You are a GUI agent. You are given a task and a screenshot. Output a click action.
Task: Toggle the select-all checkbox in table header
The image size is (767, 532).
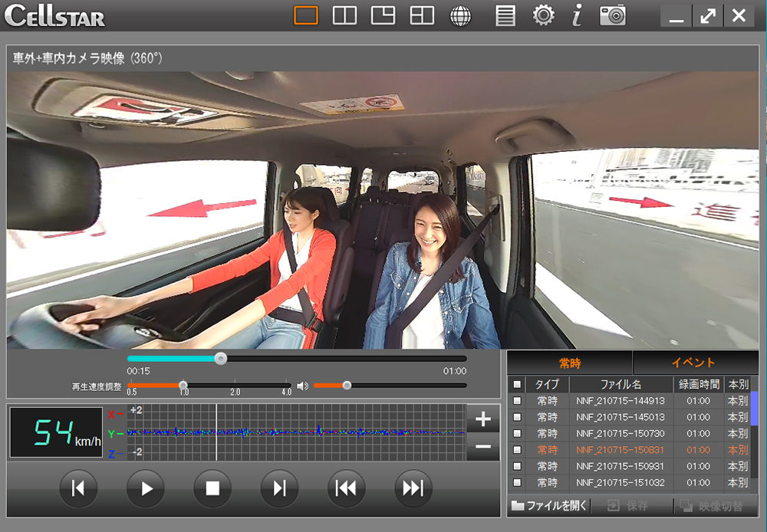[517, 384]
